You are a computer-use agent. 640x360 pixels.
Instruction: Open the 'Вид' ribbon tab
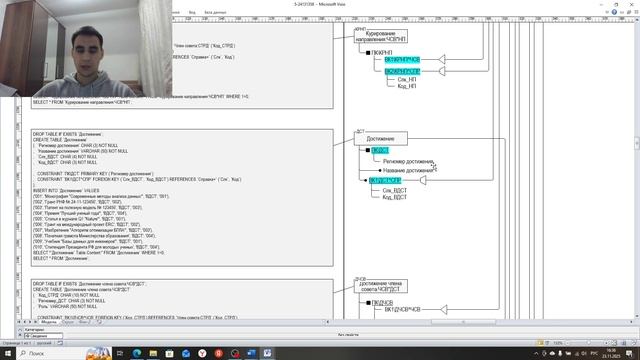tap(192, 13)
